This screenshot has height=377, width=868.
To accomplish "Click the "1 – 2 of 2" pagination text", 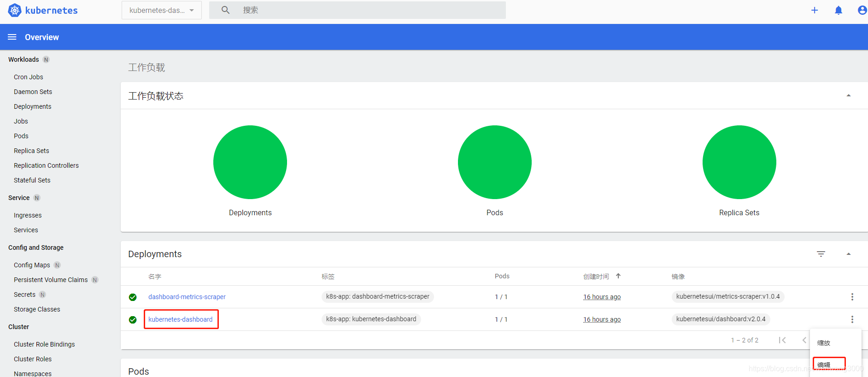I will click(745, 340).
